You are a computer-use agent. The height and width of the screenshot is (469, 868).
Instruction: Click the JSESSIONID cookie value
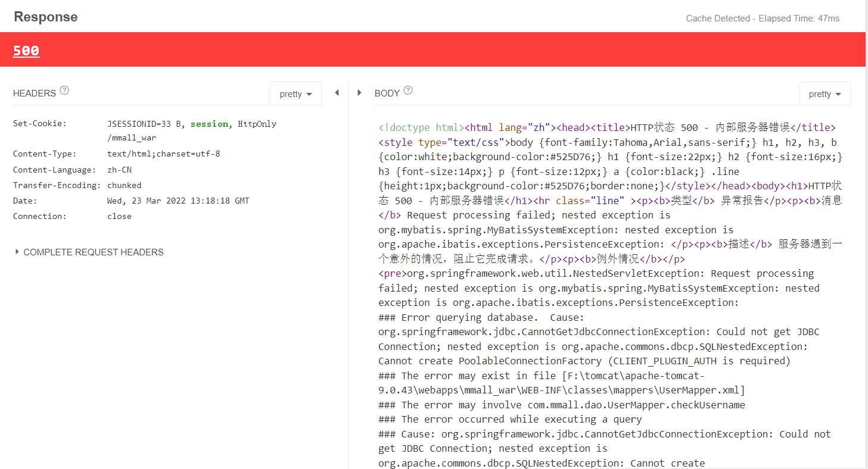click(x=146, y=124)
